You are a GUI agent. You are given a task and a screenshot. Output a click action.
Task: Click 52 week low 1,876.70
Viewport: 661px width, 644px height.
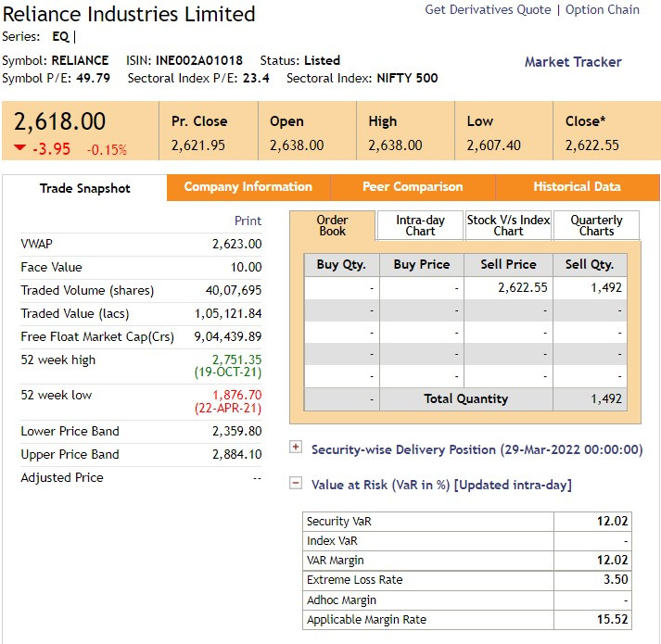pyautogui.click(x=237, y=395)
